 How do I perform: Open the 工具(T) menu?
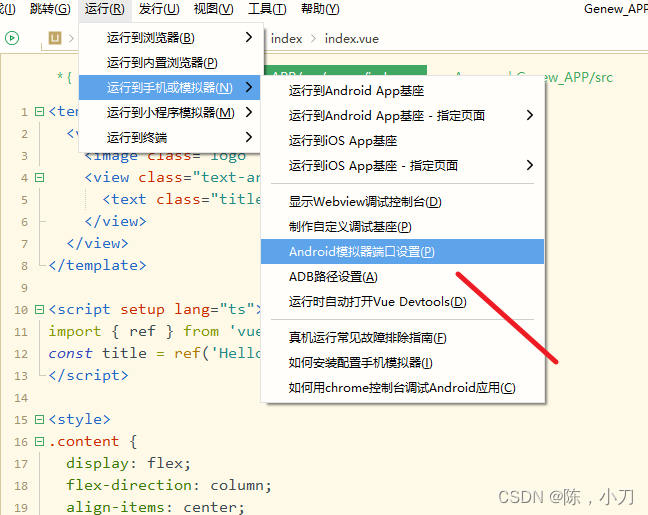pos(267,8)
